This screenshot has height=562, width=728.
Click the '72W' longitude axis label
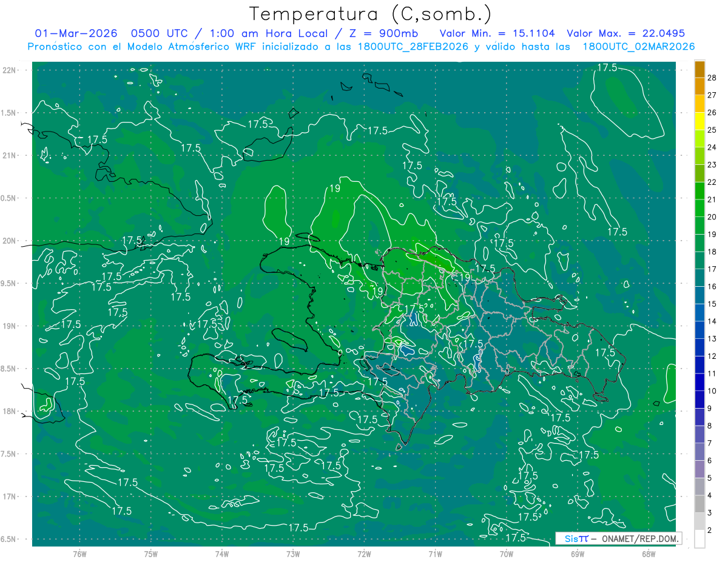tap(364, 554)
